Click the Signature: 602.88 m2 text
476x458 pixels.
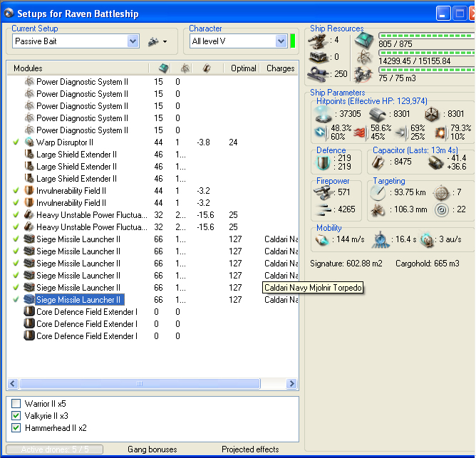point(346,264)
